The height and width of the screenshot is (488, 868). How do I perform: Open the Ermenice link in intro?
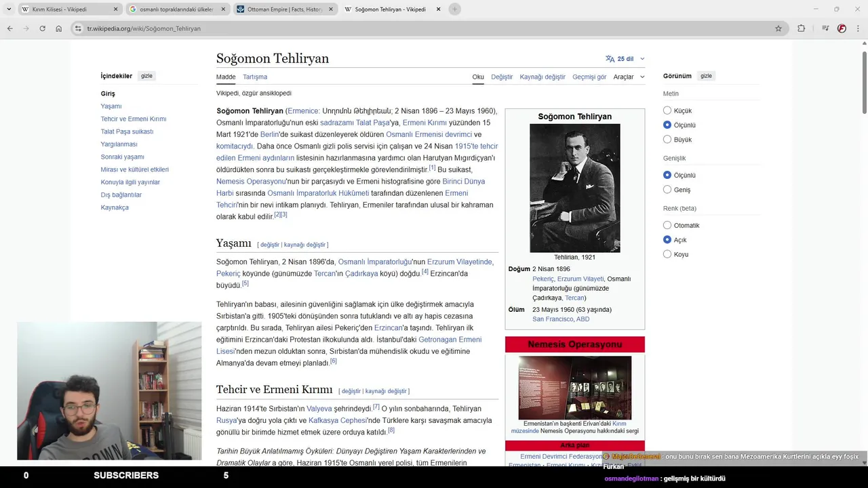(x=303, y=110)
